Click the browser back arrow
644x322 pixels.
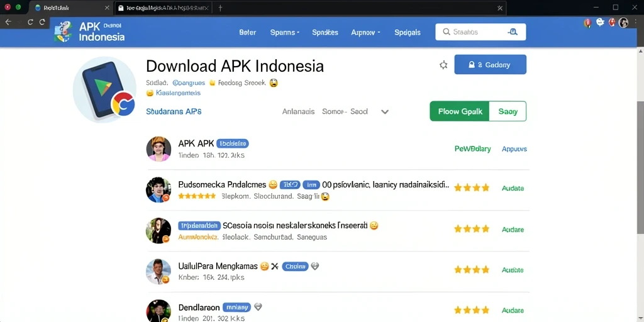click(8, 22)
